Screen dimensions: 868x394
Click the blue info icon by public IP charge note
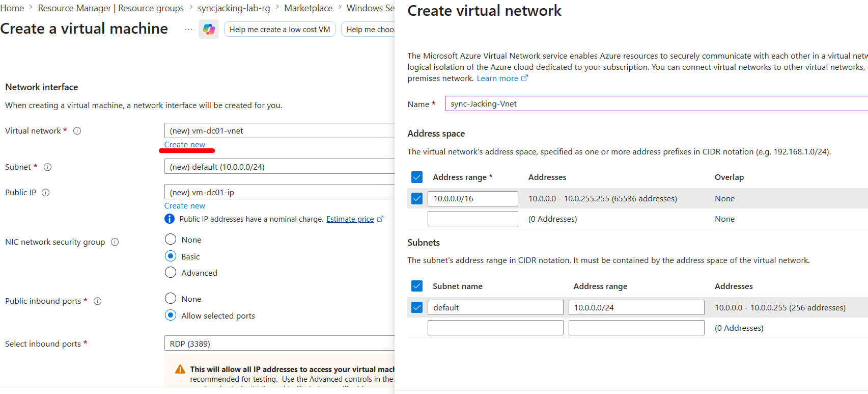tap(170, 219)
